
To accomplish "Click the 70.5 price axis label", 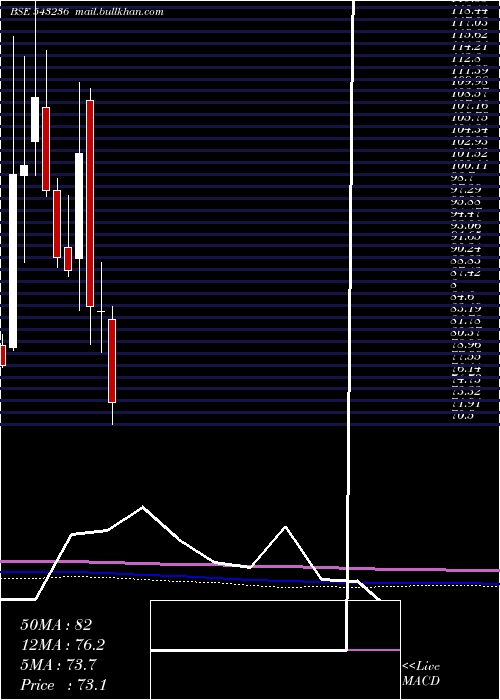I will coord(462,417).
